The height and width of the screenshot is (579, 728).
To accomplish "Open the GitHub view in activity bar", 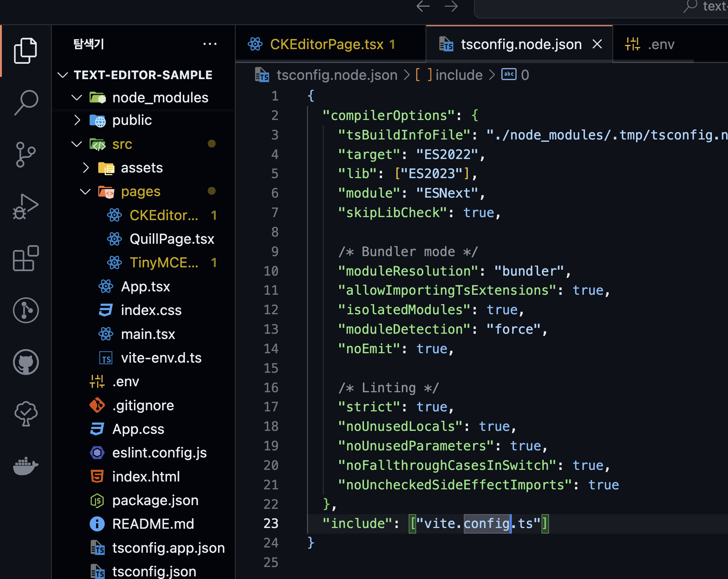I will (x=26, y=362).
